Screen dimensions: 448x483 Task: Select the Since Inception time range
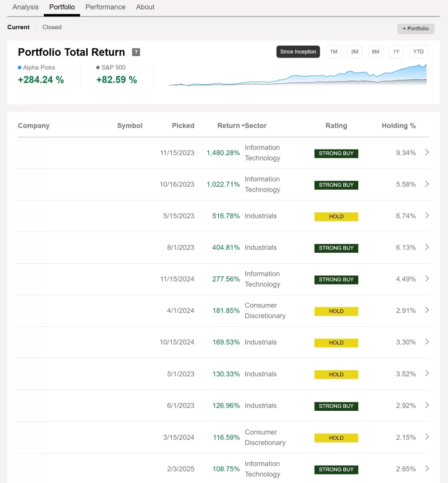[x=298, y=52]
